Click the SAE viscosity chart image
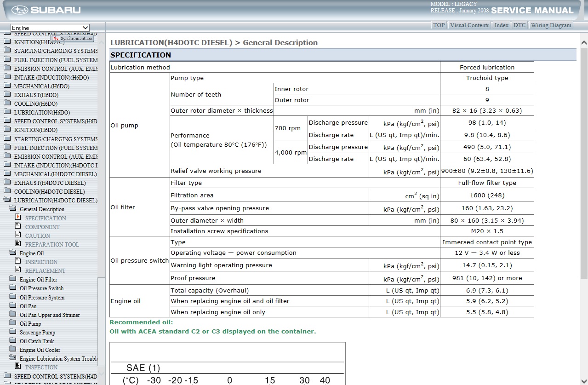The width and height of the screenshot is (588, 385). (x=228, y=363)
